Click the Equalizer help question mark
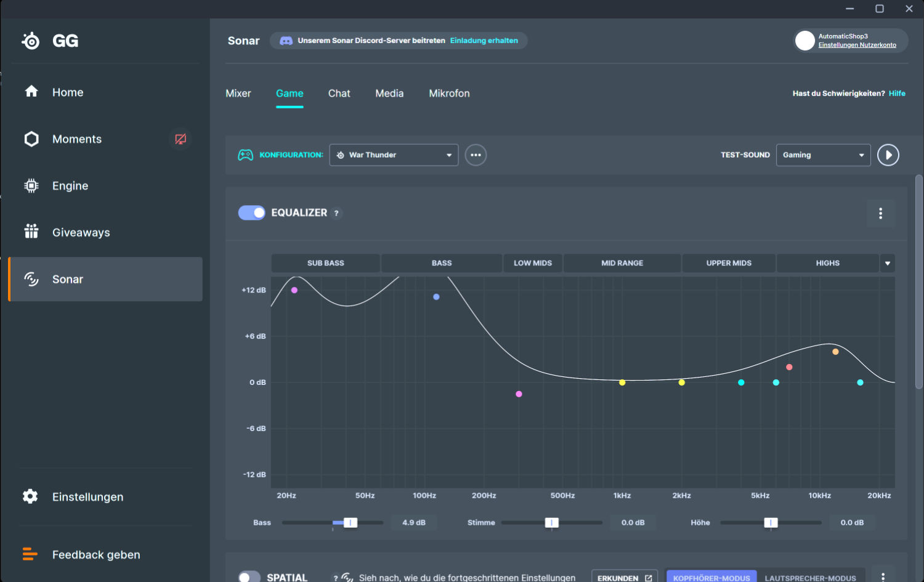 pos(336,213)
